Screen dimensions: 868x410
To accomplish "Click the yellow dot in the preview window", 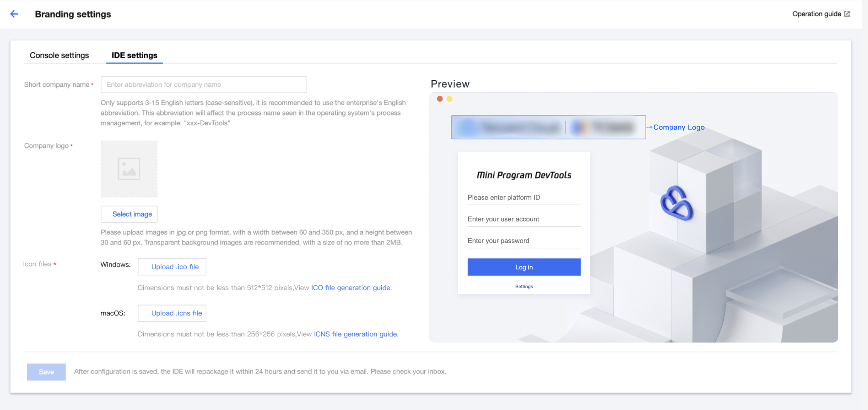I will [x=449, y=99].
